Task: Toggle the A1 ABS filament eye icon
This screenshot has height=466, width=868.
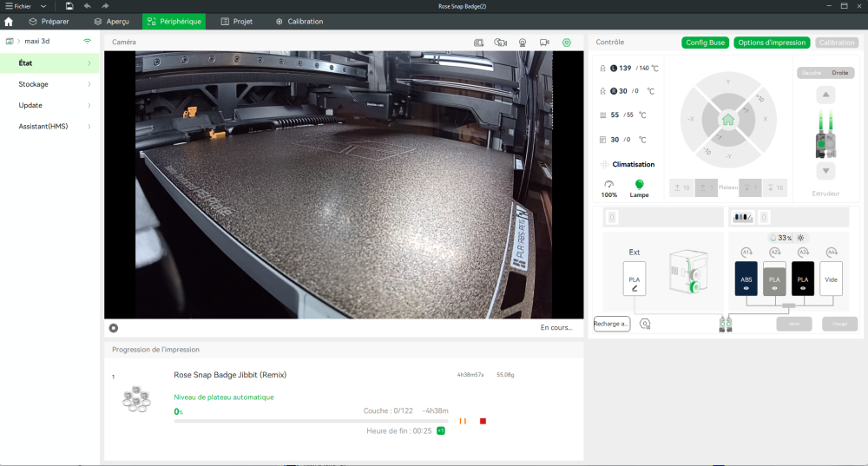Action: pos(746,287)
